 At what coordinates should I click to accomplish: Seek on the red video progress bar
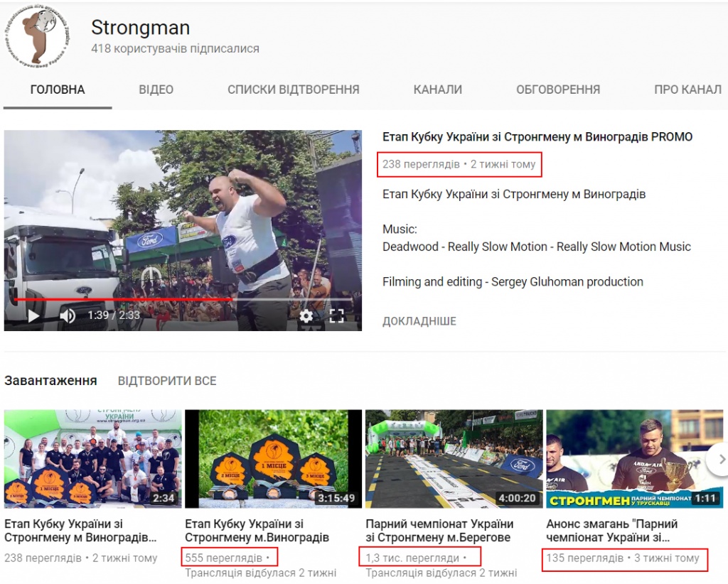pos(183,300)
